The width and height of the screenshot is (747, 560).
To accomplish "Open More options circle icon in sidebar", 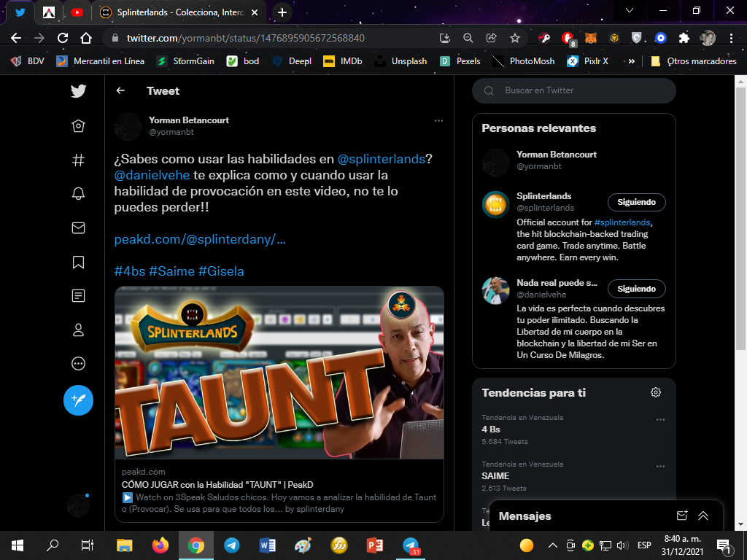I will pyautogui.click(x=78, y=364).
